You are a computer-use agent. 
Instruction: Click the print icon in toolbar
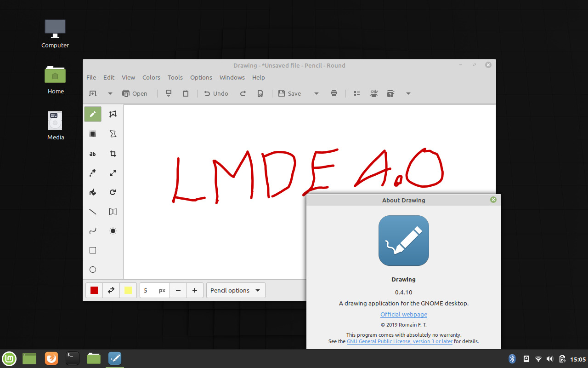point(334,93)
